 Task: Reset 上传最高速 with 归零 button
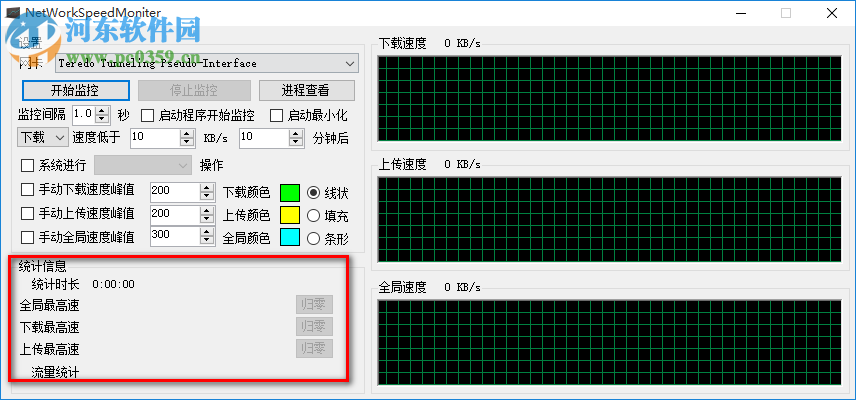[314, 348]
